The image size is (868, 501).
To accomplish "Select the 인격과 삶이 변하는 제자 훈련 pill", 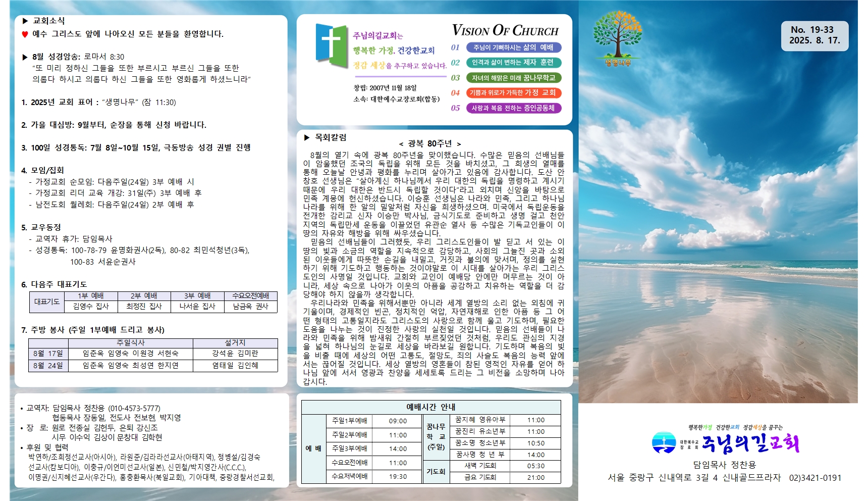I will [513, 63].
